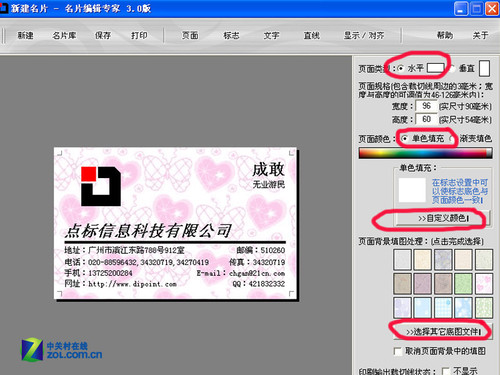Viewport: 500px width, 375px height.
Task: Select the 垂直 vertical page radio button
Action: click(x=452, y=69)
